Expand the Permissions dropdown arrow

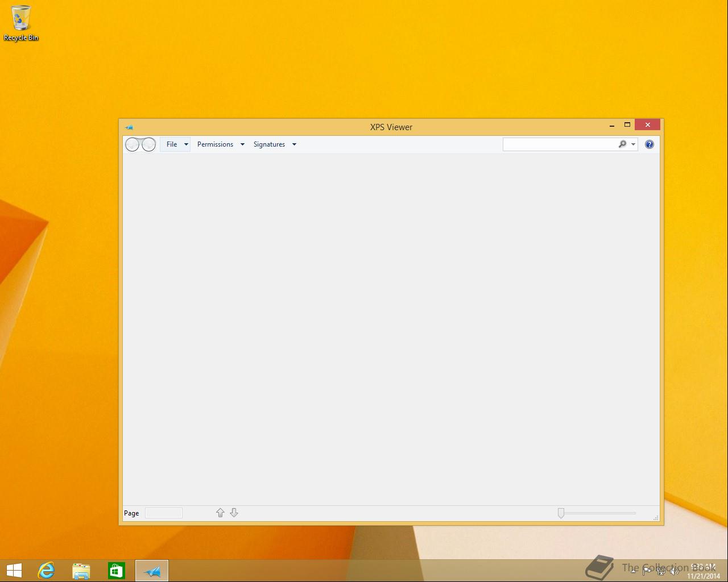(242, 144)
